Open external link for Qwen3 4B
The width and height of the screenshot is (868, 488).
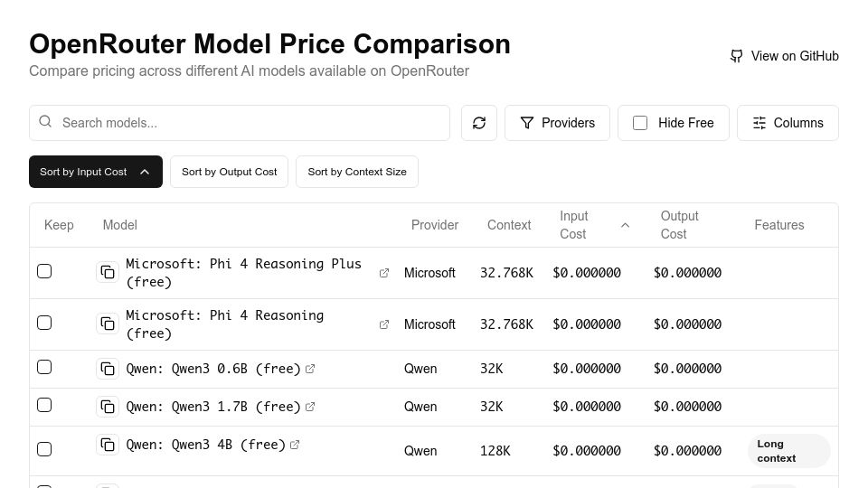coord(295,445)
